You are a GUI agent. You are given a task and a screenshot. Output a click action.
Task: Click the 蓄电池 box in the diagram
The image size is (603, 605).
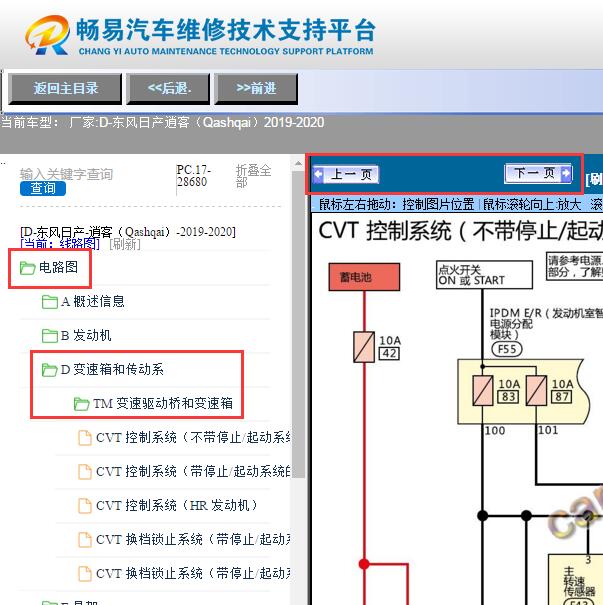click(x=364, y=277)
